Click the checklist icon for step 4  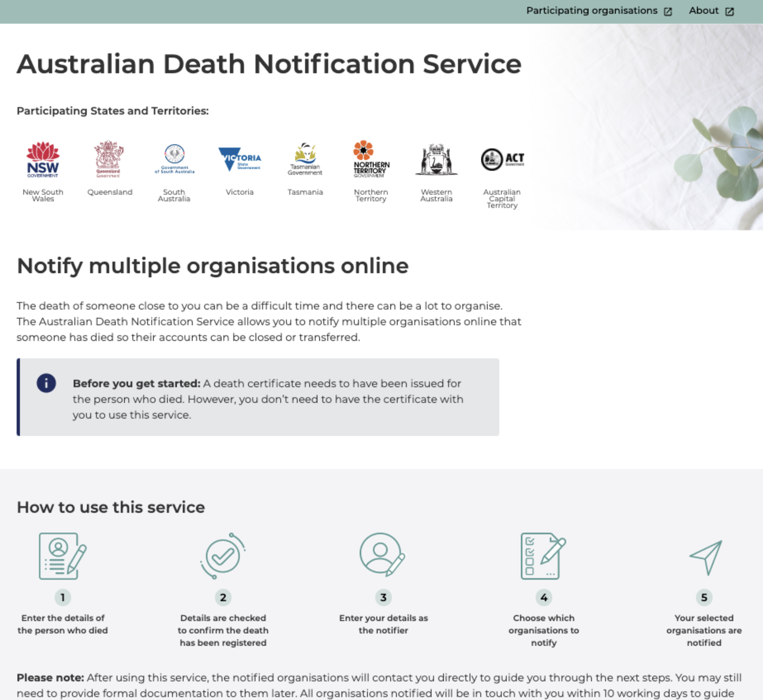click(543, 556)
